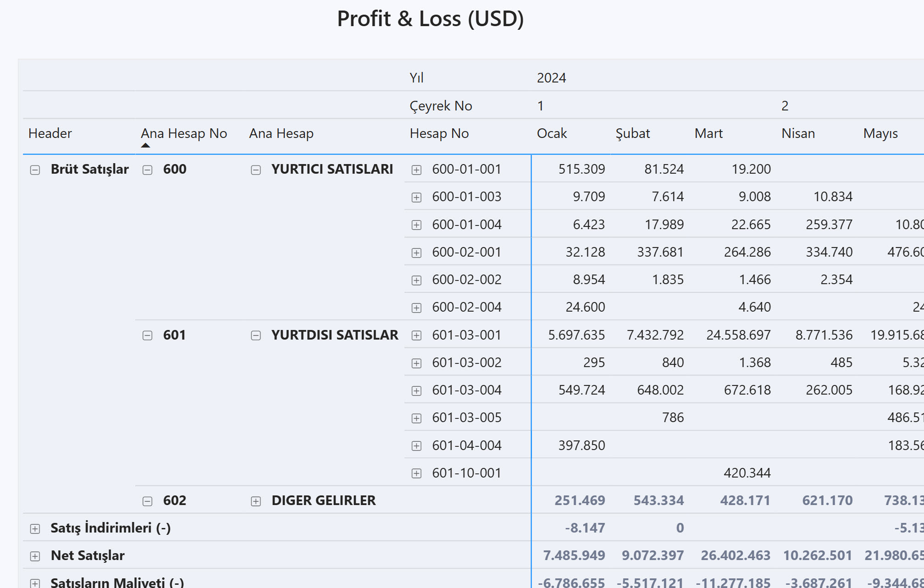Click the Profit & Loss (USD) title

[430, 19]
